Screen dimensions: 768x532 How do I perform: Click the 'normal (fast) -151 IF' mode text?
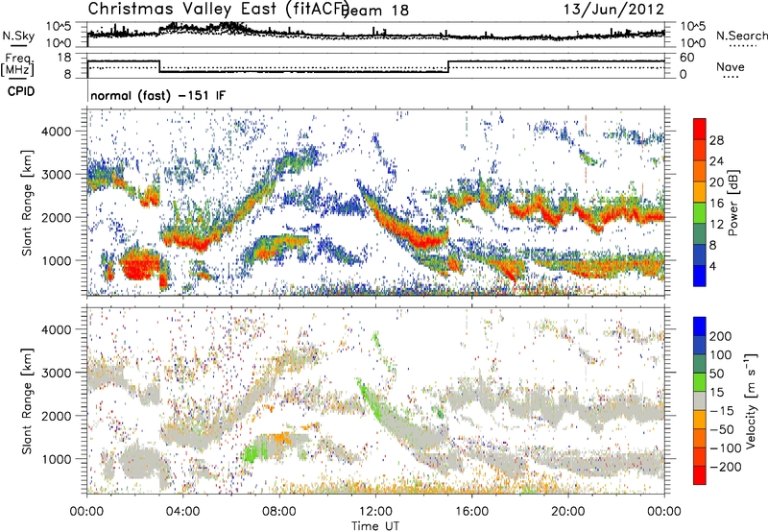coord(158,95)
